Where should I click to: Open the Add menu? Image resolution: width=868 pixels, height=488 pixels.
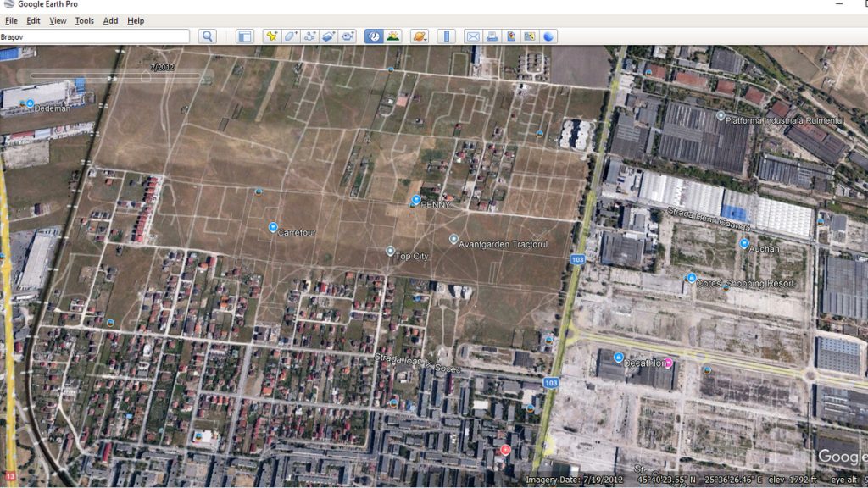point(110,21)
